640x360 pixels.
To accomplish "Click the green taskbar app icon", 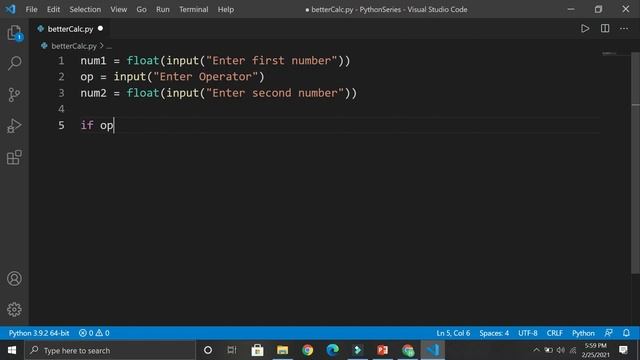I will [358, 350].
